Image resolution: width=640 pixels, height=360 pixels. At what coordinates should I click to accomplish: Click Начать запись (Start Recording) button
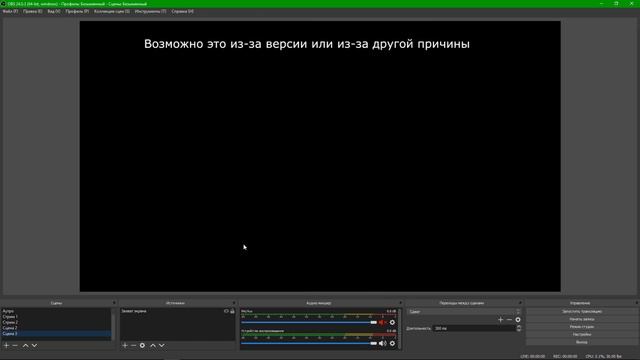(582, 319)
